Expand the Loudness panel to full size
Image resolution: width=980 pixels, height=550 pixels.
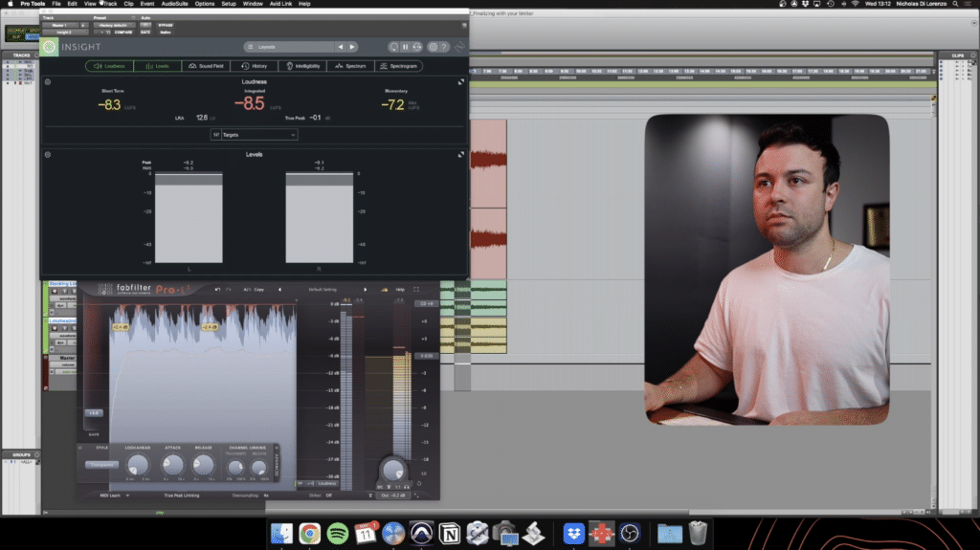(461, 82)
